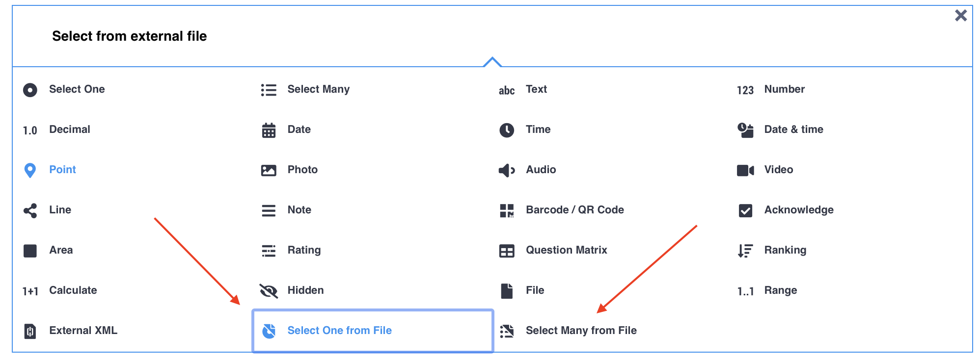Pick the Ranking question type
Viewport: 980px width, 360px height.
point(785,250)
